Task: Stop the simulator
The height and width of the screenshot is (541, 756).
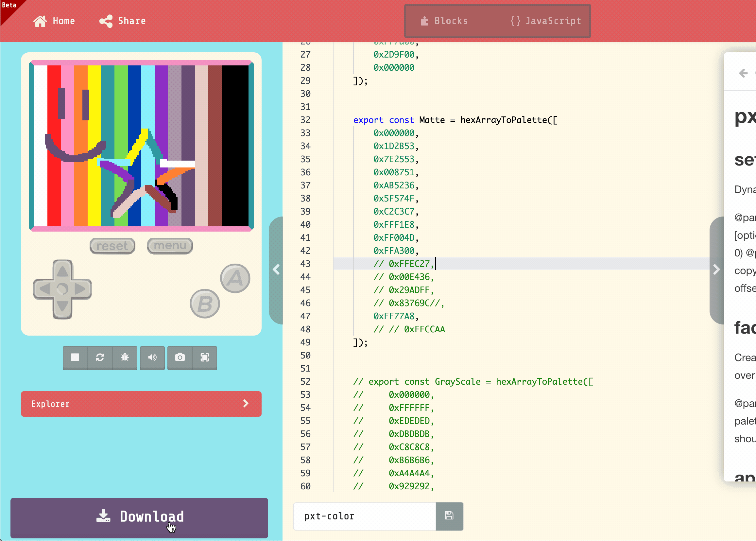Action: (x=75, y=358)
